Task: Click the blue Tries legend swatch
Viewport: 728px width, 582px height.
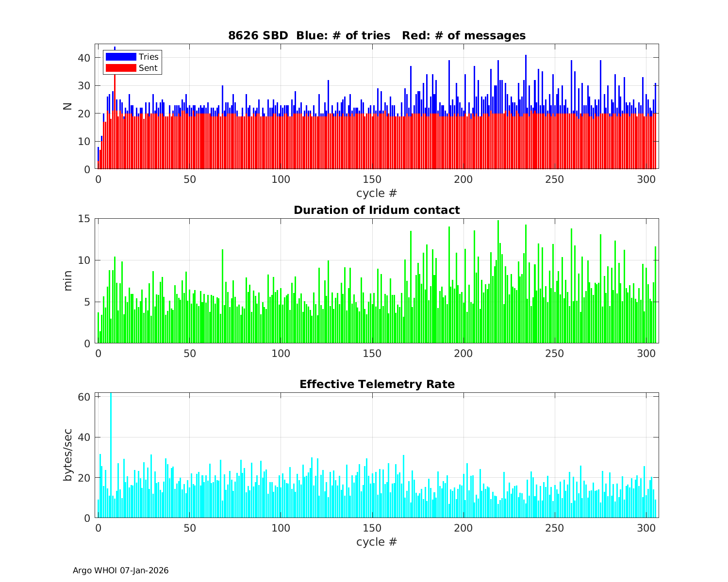Action: pyautogui.click(x=121, y=57)
